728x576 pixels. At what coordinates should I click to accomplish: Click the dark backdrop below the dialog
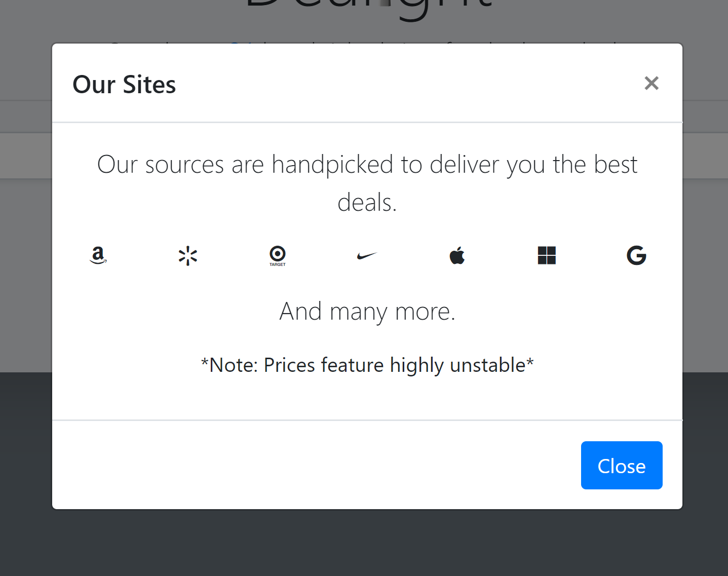point(364,543)
